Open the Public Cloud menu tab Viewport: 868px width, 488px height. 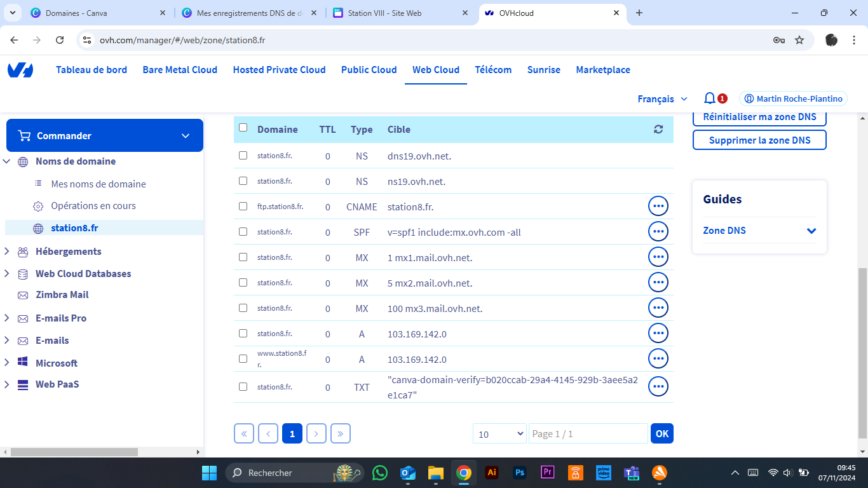click(369, 70)
